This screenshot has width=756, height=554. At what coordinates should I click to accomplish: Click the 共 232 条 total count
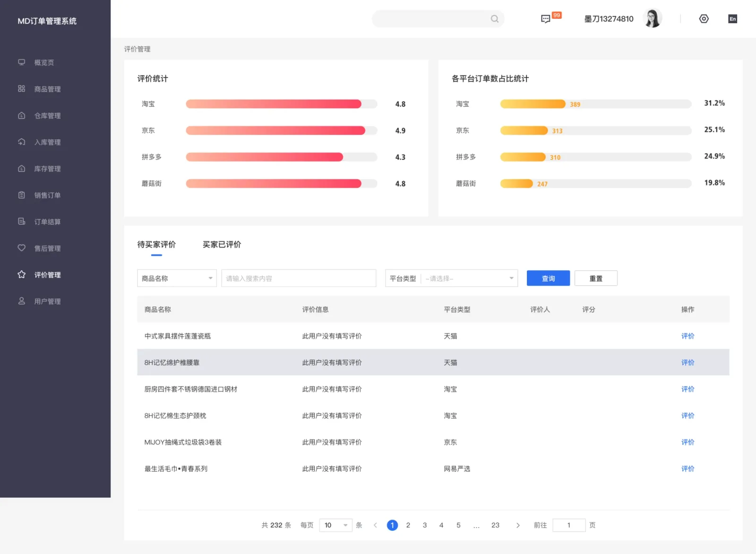pos(276,525)
